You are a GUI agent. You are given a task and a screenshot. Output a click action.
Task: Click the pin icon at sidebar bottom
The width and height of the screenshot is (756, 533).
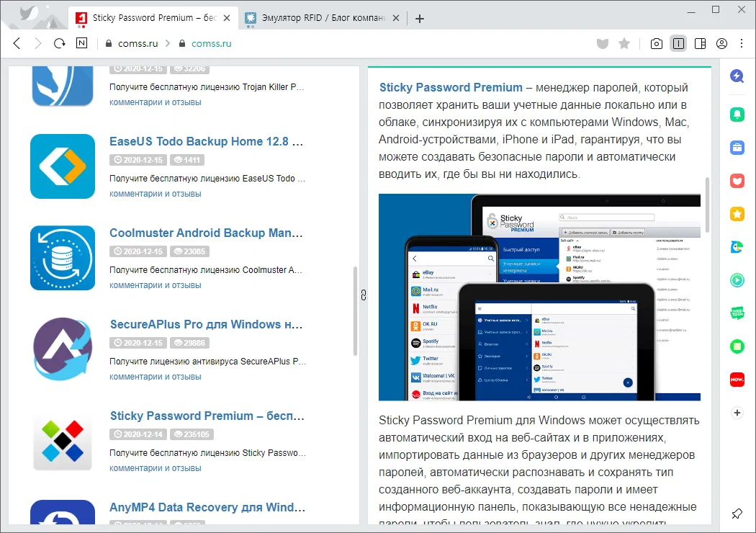point(737,514)
